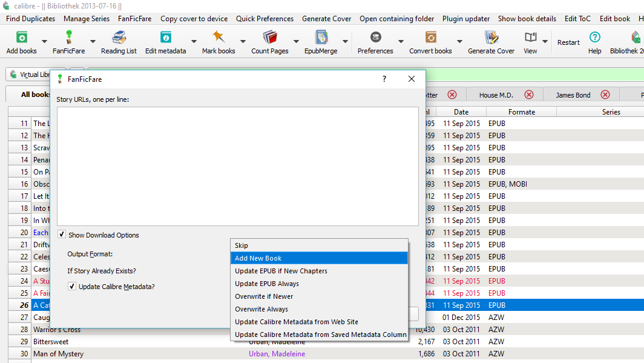Click the Story URLs text area

(238, 166)
